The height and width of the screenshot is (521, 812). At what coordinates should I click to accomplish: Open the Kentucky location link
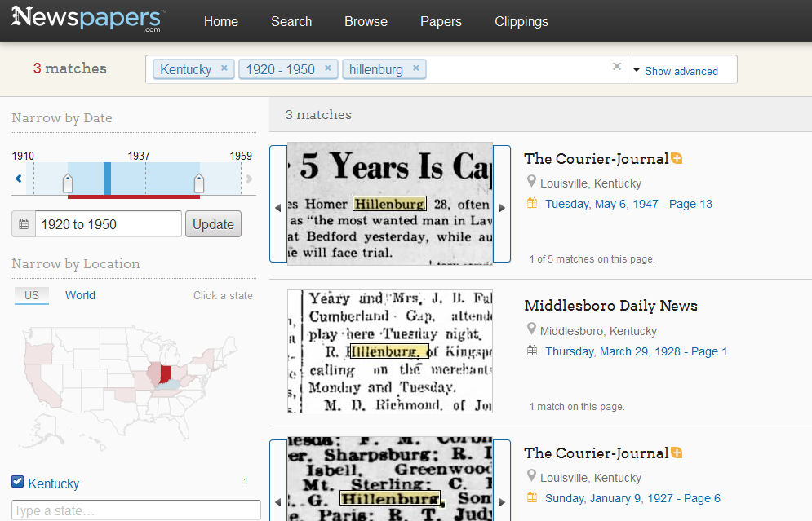[53, 483]
